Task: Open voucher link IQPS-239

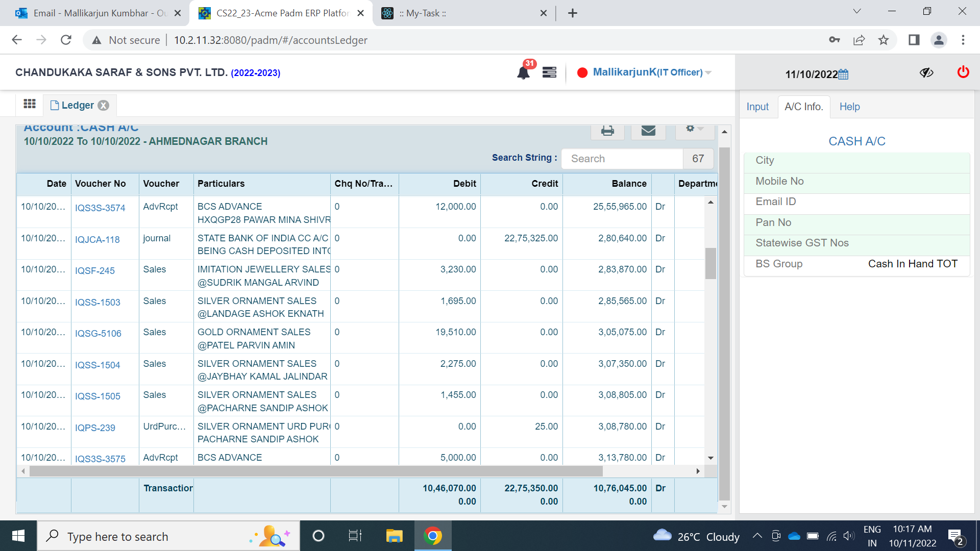Action: 95,428
